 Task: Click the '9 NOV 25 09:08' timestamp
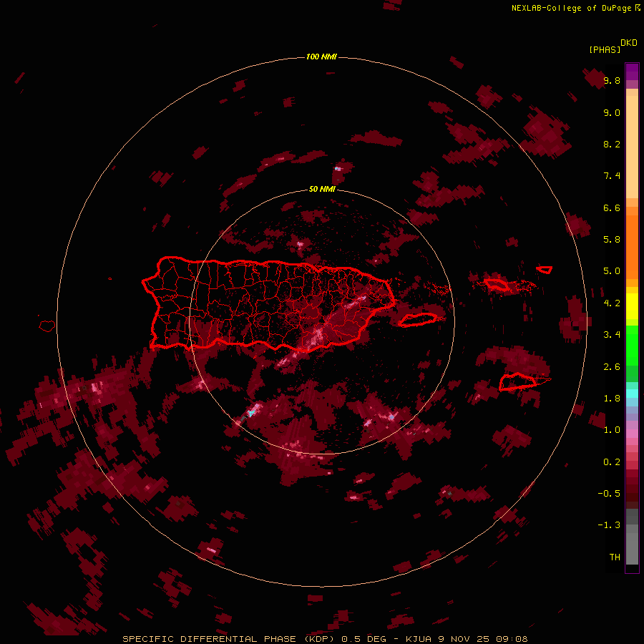click(x=482, y=639)
